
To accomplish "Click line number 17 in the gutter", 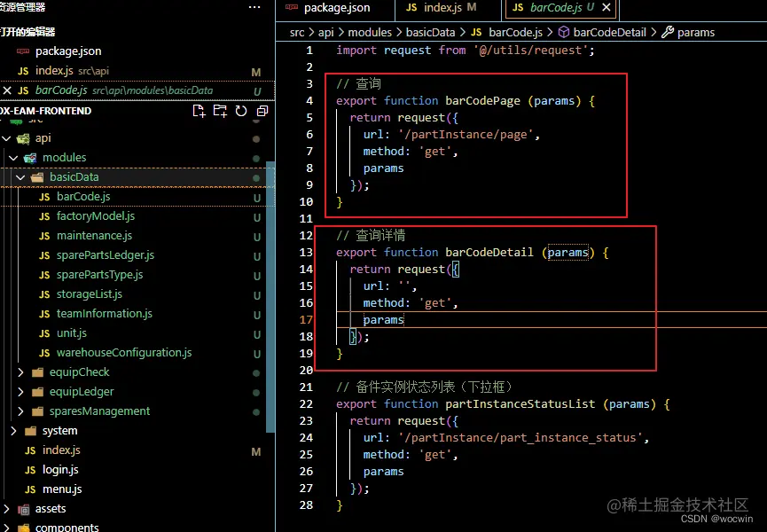I will click(306, 320).
